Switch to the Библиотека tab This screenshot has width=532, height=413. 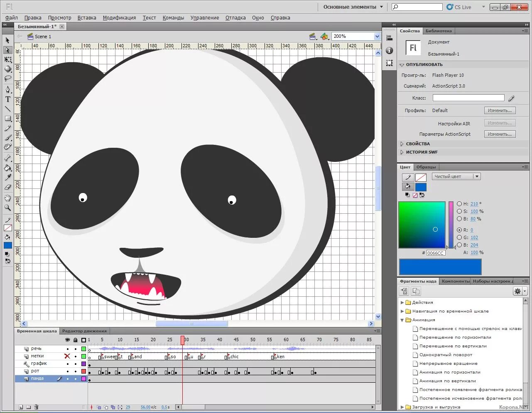(438, 31)
